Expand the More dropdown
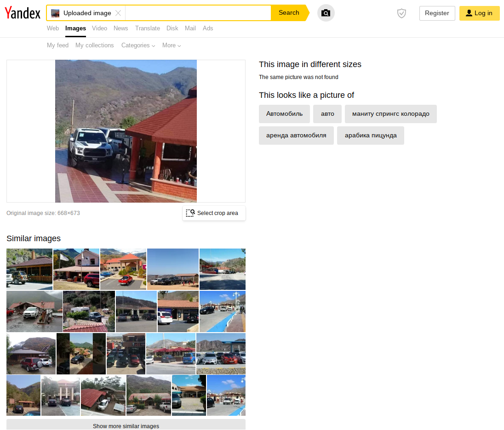Viewport: 504px width, 430px height. (x=172, y=45)
